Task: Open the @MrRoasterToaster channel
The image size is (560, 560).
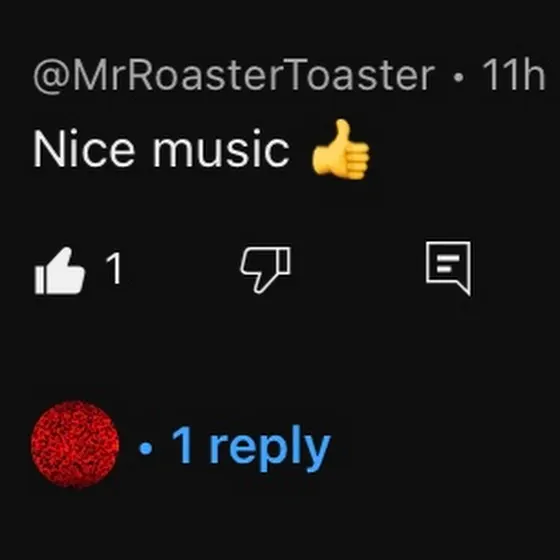Action: point(234,75)
